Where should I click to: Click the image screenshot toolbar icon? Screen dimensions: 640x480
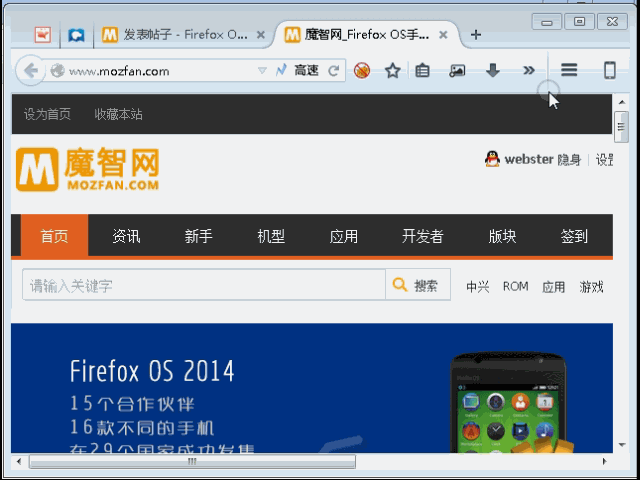pos(457,71)
